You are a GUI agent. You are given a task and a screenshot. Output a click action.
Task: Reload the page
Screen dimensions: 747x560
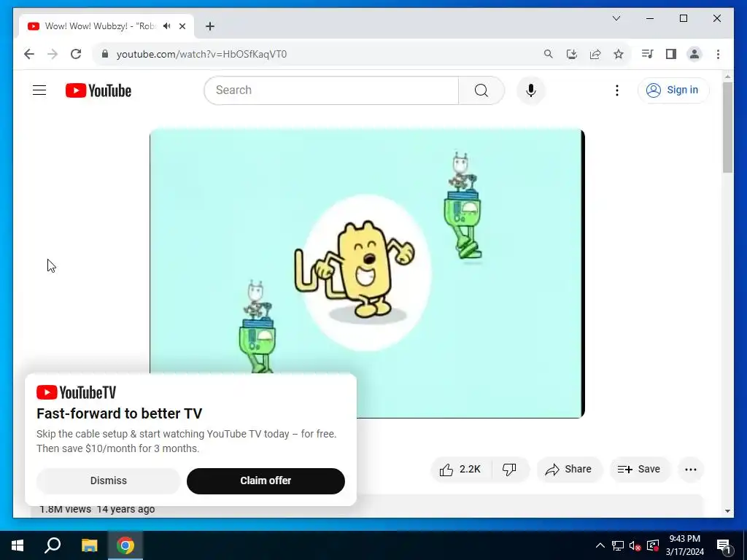coord(76,54)
